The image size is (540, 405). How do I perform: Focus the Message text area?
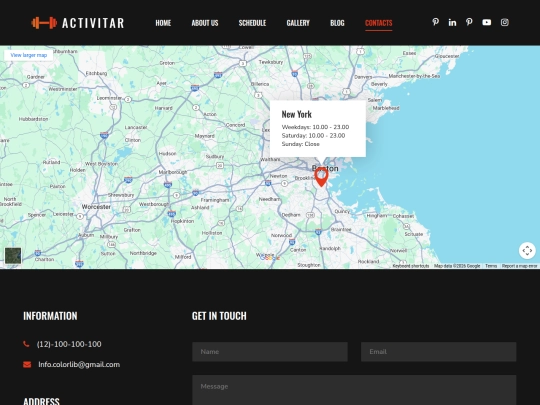point(354,390)
